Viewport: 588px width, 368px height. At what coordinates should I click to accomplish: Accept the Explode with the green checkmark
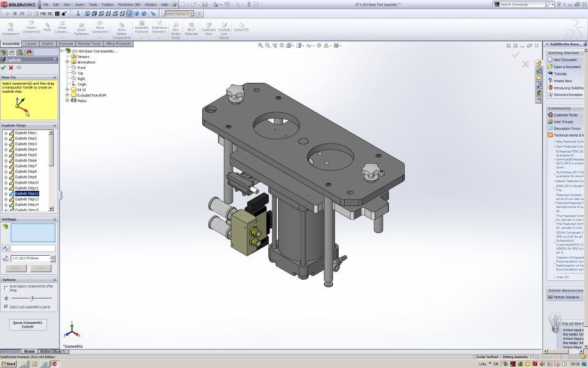click(x=4, y=67)
